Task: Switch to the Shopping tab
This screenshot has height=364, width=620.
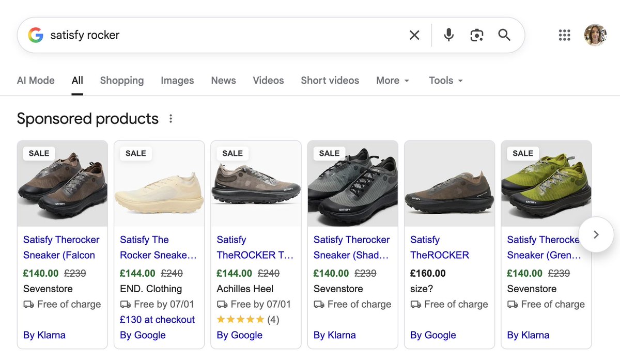Action: (x=122, y=81)
